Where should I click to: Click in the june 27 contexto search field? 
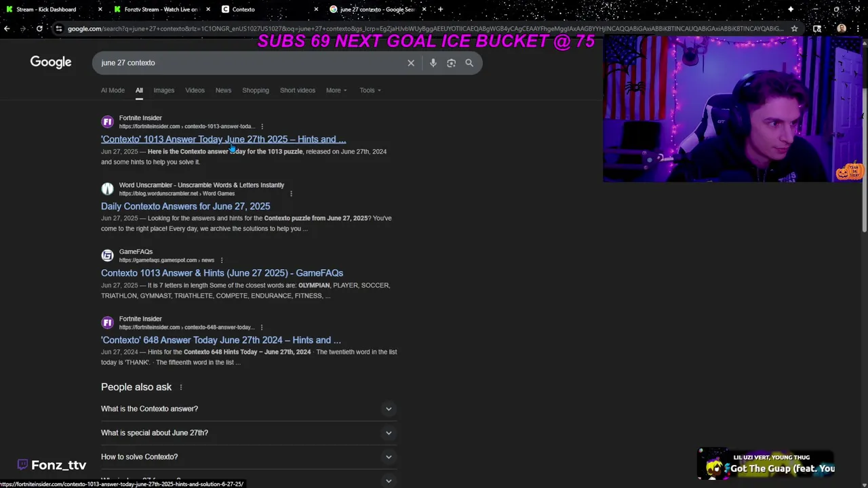click(251, 63)
